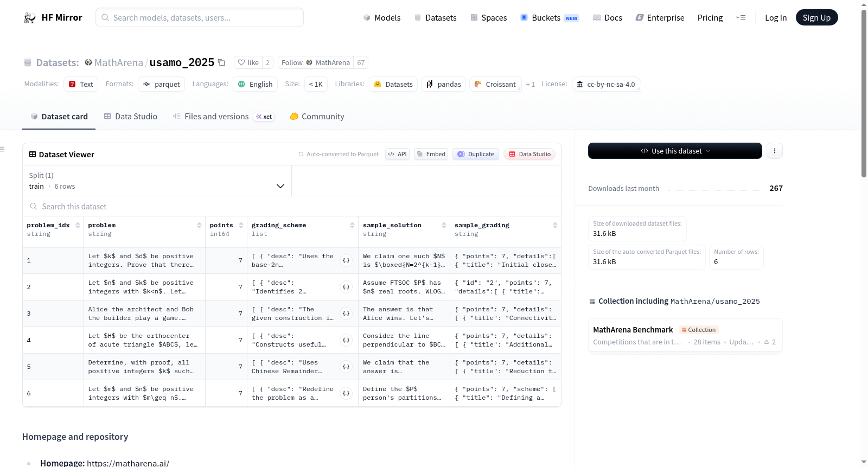The image size is (868, 467).
Task: Open the MathArena Benchmark collection
Action: point(685,336)
